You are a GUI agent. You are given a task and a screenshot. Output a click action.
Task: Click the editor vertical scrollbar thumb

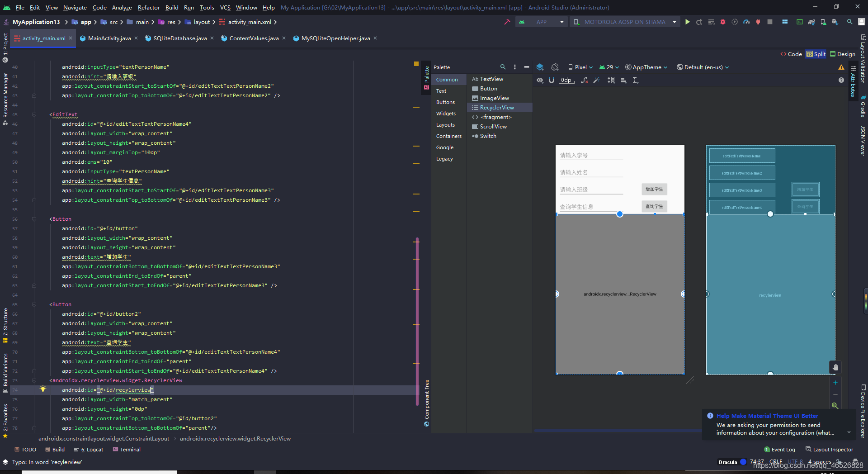[x=417, y=322]
